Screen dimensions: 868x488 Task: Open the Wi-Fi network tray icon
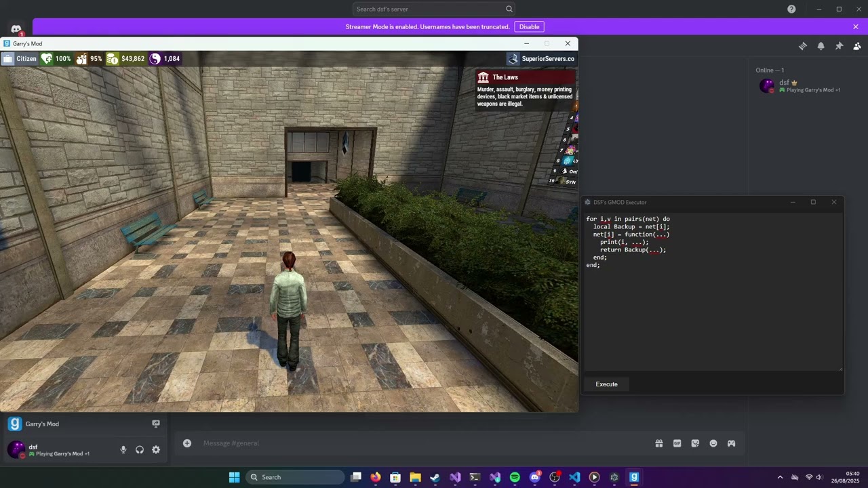(808, 477)
